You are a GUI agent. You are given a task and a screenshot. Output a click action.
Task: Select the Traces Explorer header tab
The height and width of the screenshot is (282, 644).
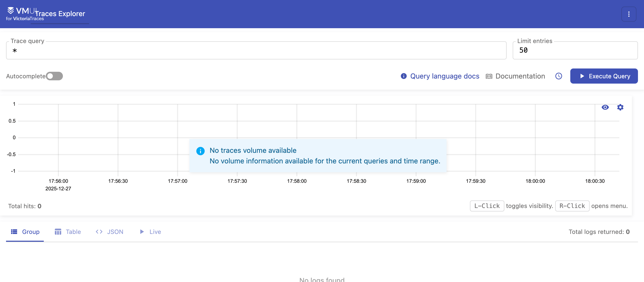pos(60,14)
